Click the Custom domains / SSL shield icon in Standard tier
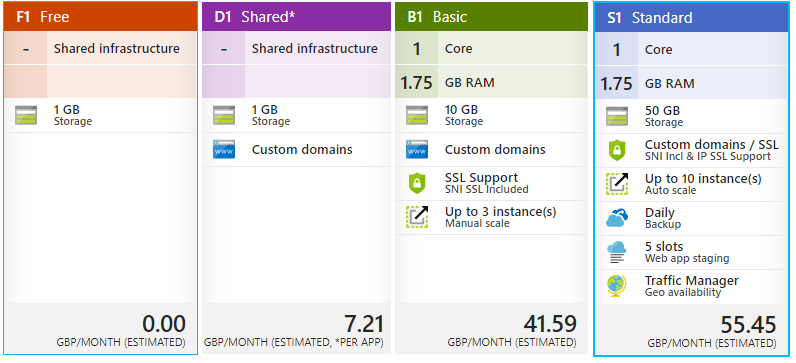This screenshot has width=796, height=363. (617, 150)
